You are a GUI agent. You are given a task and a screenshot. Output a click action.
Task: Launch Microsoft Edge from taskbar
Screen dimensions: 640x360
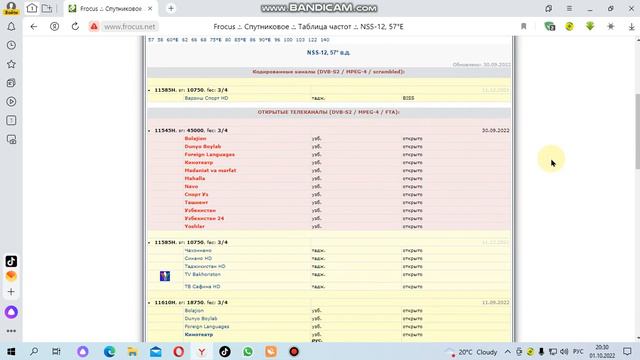point(109,351)
